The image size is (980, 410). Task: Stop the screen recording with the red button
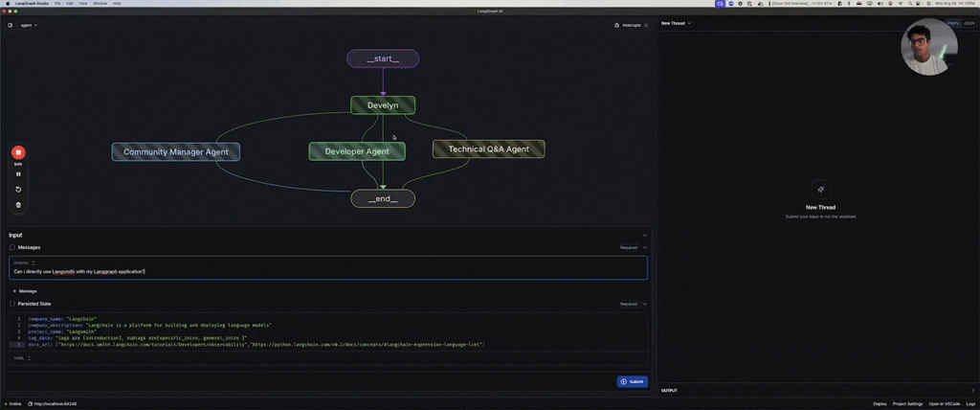[18, 152]
